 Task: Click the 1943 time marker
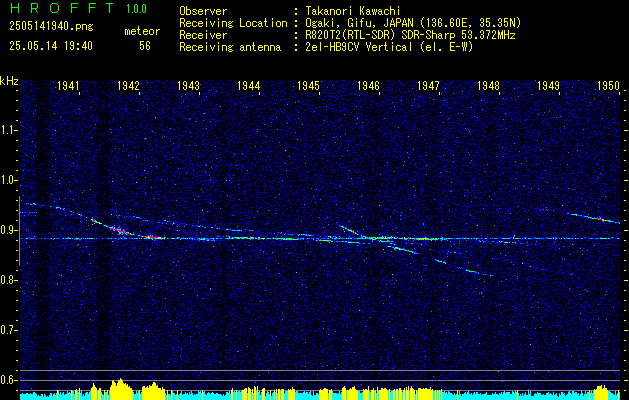click(x=189, y=85)
